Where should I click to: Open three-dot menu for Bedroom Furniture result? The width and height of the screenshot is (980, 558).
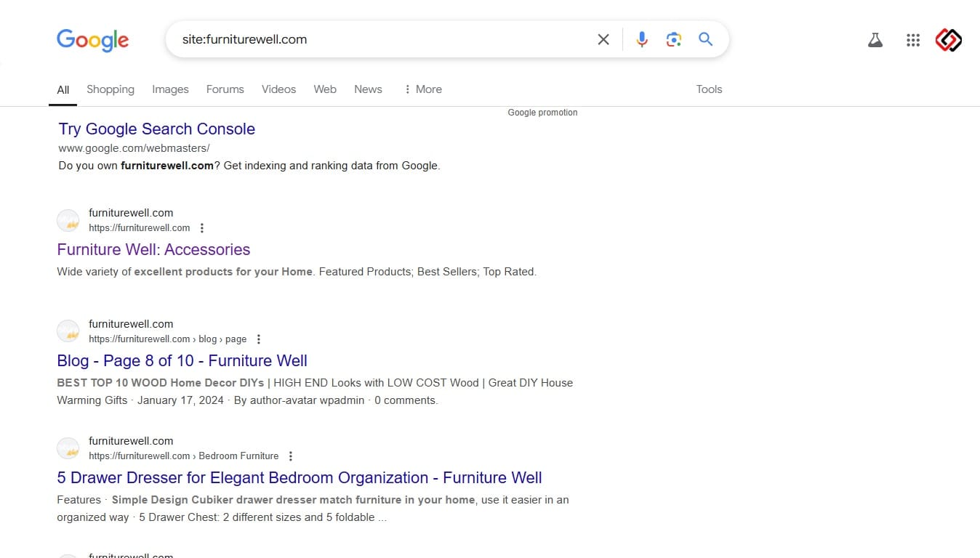[290, 456]
